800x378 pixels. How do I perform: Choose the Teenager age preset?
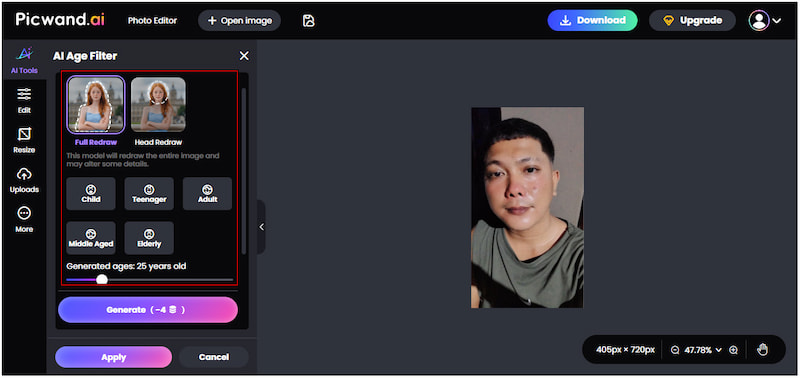tap(149, 194)
